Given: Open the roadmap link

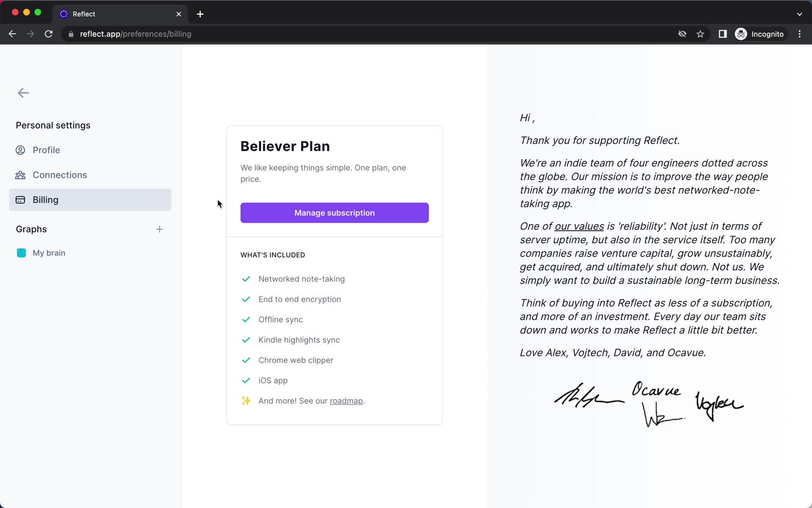Looking at the screenshot, I should (346, 400).
